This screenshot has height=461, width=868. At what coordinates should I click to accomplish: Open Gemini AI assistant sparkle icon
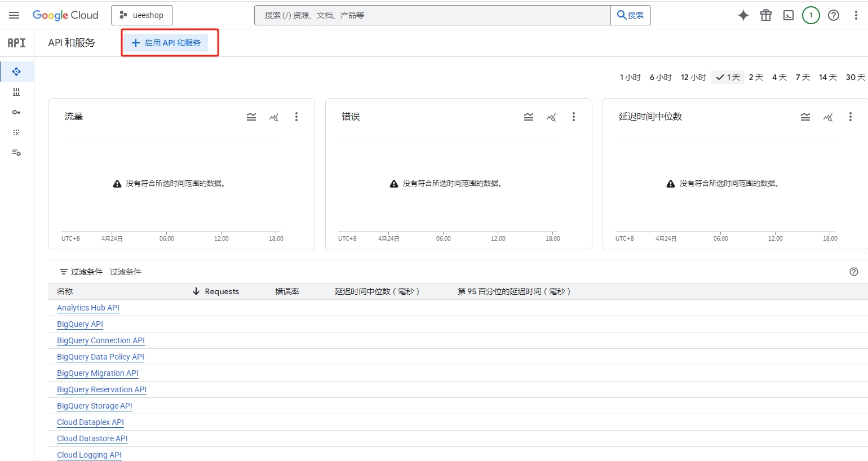743,15
